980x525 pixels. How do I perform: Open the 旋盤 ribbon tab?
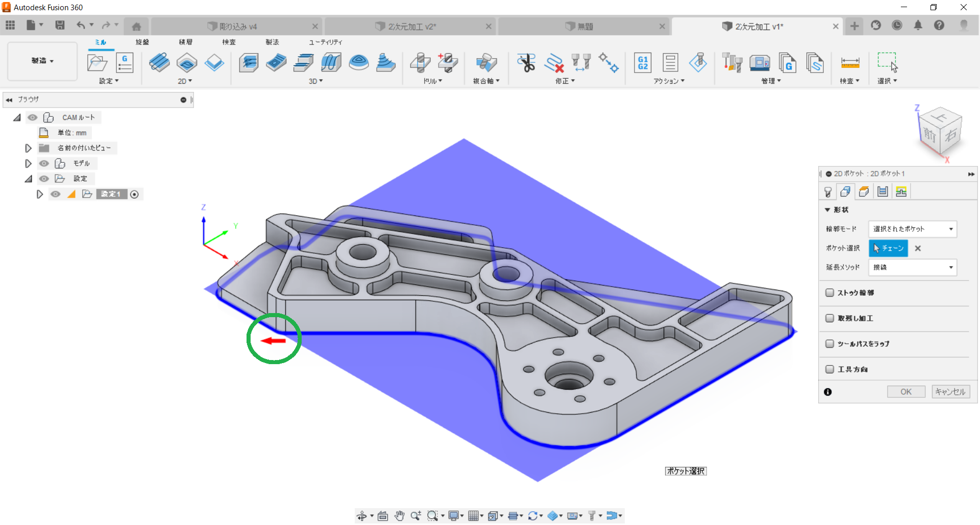coord(142,42)
